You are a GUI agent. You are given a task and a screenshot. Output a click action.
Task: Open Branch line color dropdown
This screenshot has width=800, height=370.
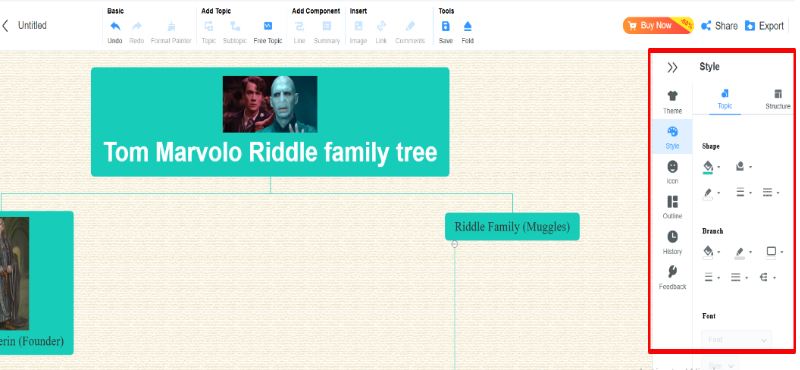[743, 252]
